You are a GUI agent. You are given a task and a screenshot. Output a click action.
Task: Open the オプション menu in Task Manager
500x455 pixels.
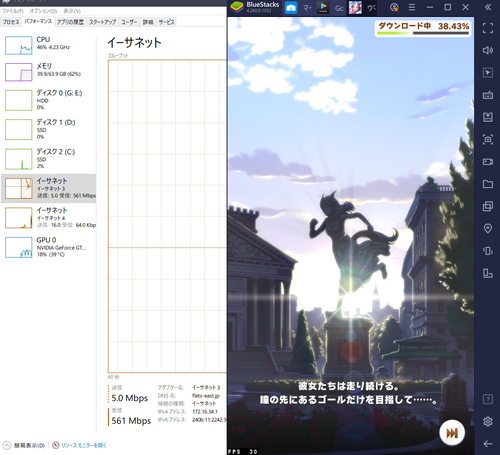43,11
